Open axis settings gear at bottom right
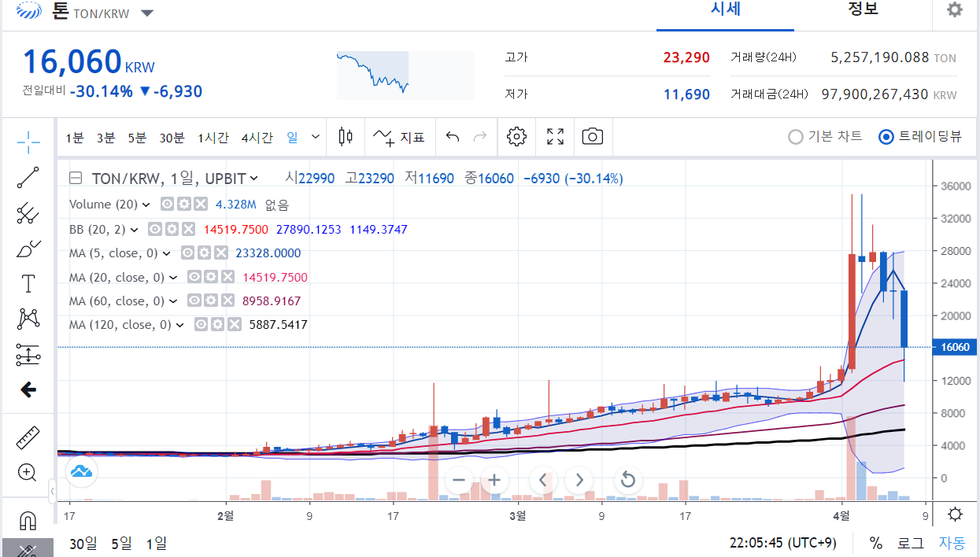980x557 pixels. [955, 515]
